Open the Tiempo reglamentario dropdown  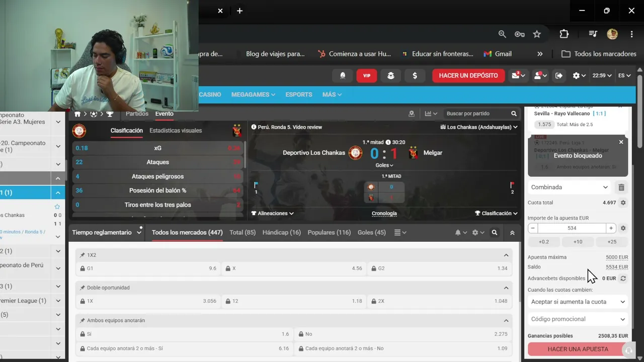tap(107, 233)
